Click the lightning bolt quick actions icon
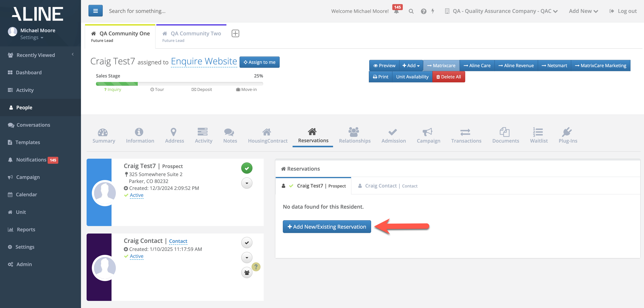Screen dimensions: 644x308 (x=433, y=11)
